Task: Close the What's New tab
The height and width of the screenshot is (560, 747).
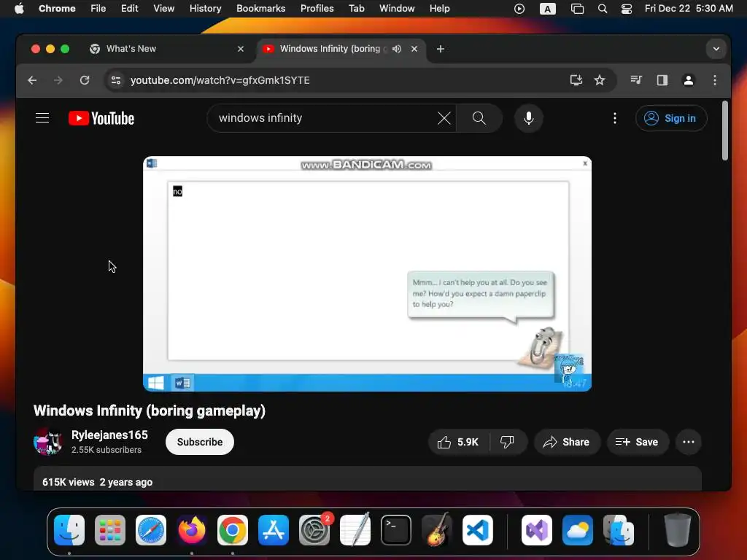Action: 241,49
